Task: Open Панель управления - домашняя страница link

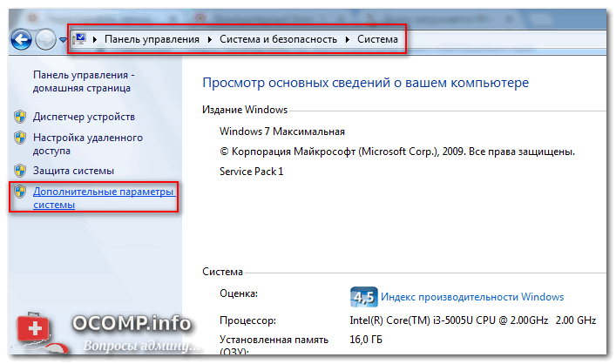Action: point(84,81)
